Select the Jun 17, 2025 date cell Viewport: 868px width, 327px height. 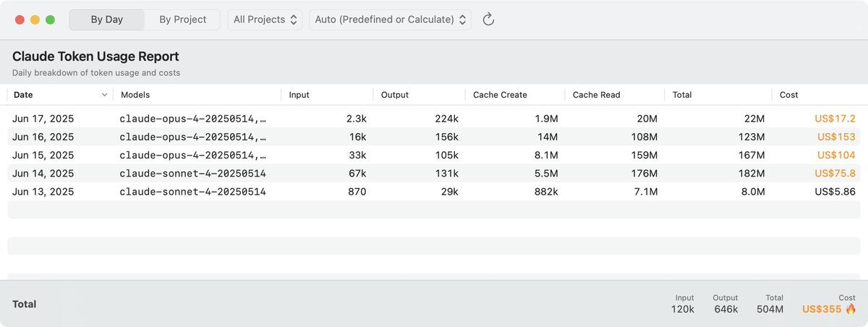coord(43,119)
